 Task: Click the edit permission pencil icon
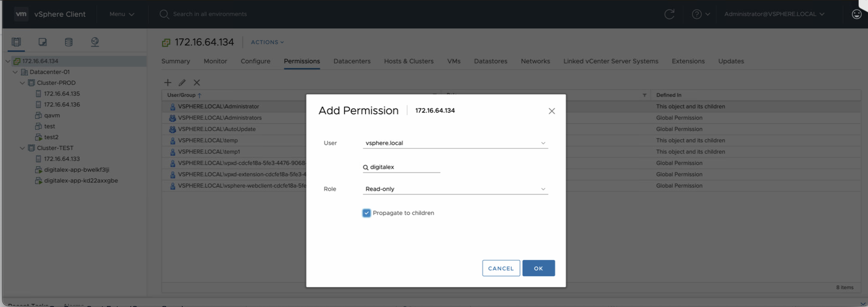pos(182,83)
